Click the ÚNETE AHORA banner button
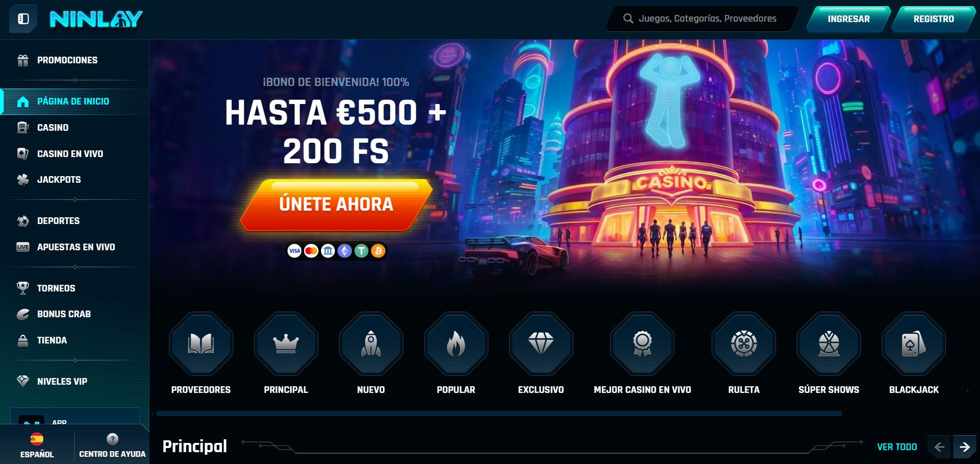 click(x=336, y=204)
